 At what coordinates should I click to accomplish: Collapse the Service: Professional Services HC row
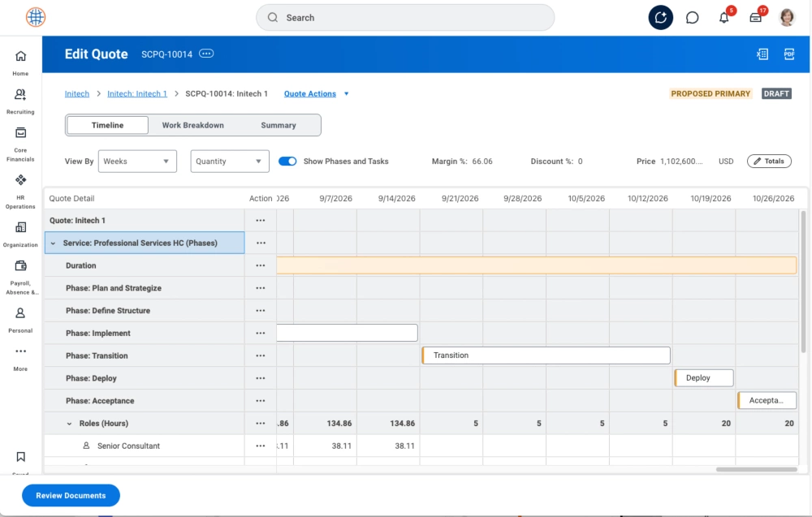(53, 243)
